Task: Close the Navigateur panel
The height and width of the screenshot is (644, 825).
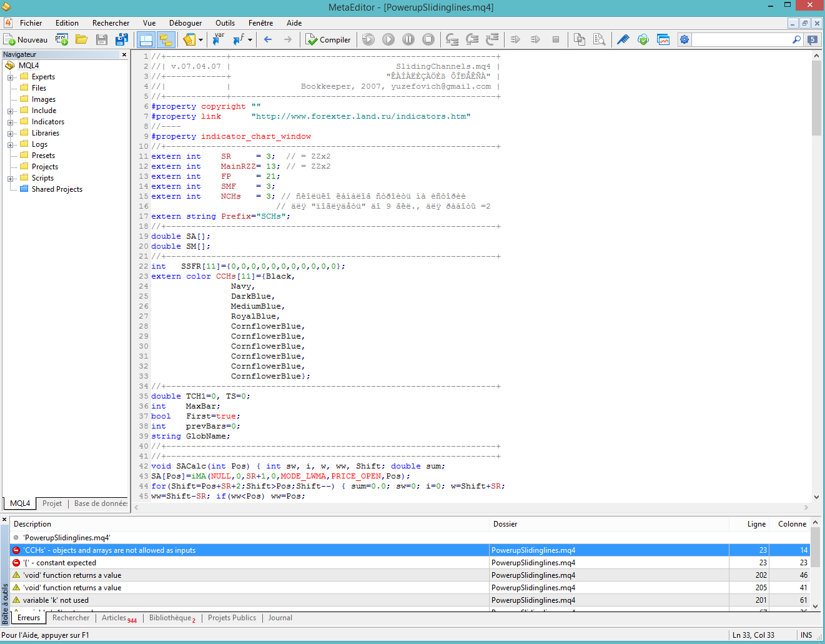Action: coord(124,55)
